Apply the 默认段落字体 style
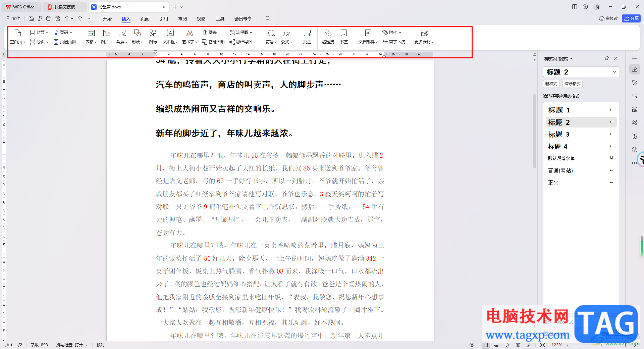This screenshot has width=644, height=349. [581, 158]
